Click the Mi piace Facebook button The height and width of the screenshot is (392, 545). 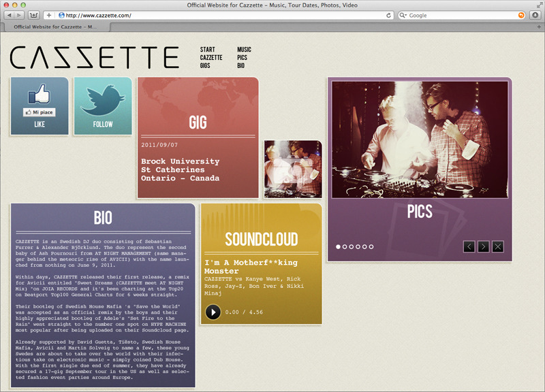click(x=40, y=112)
